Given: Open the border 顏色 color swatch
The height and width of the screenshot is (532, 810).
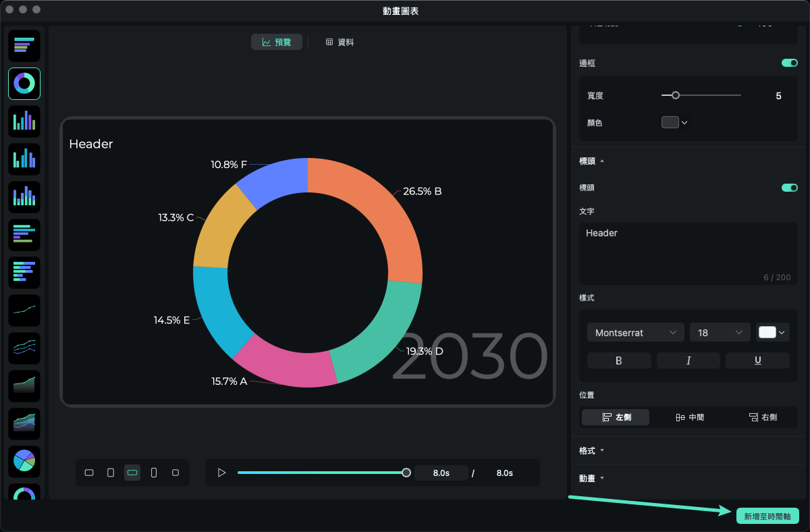Looking at the screenshot, I should [674, 122].
